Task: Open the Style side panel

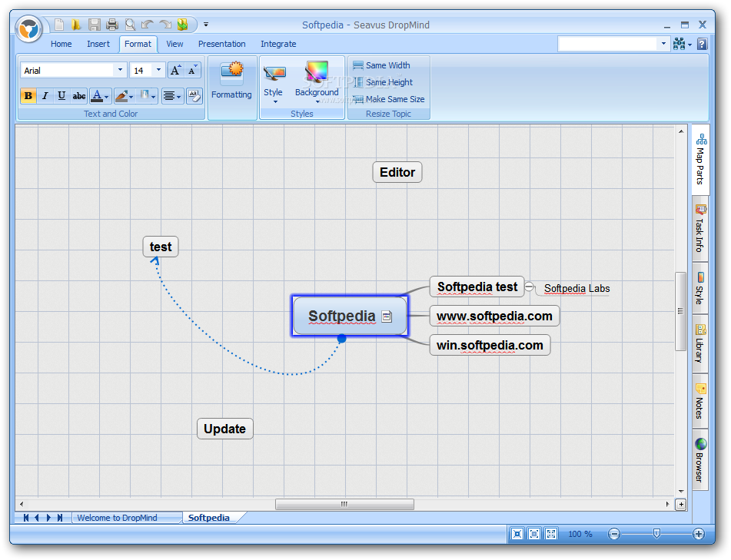Action: coord(700,288)
